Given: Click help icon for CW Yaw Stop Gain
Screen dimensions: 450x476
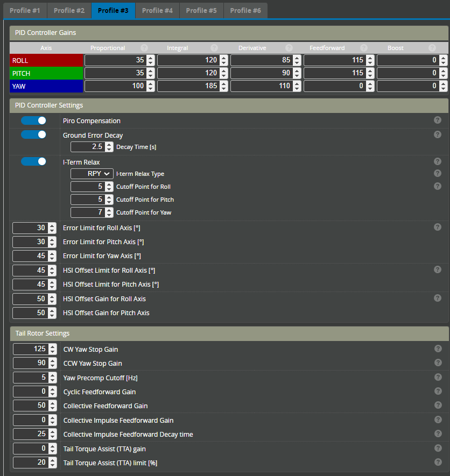Looking at the screenshot, I should [x=438, y=349].
